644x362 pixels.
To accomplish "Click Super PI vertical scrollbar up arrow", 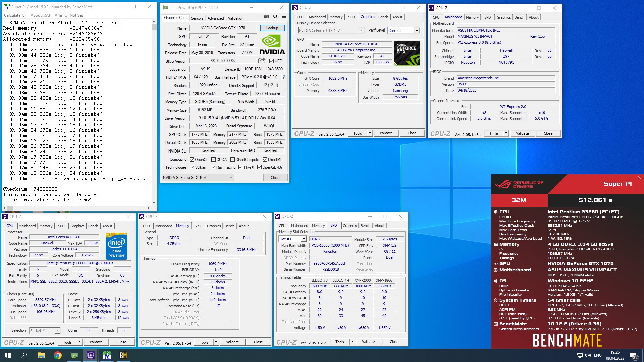I will (x=154, y=22).
